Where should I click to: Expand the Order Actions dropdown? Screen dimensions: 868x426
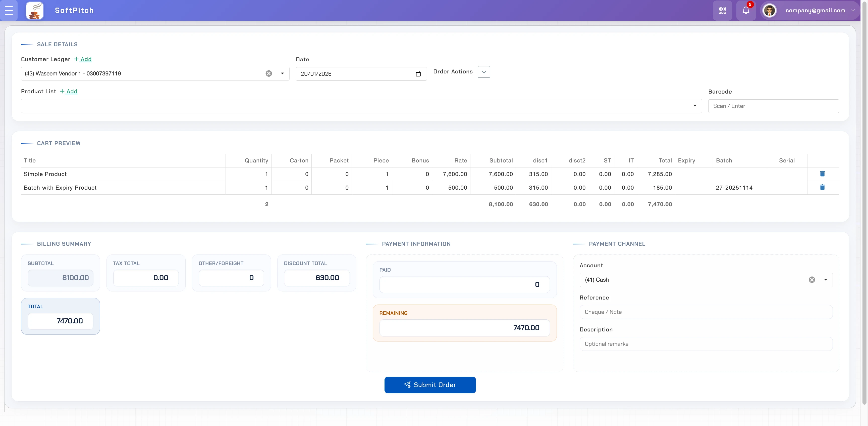[483, 72]
